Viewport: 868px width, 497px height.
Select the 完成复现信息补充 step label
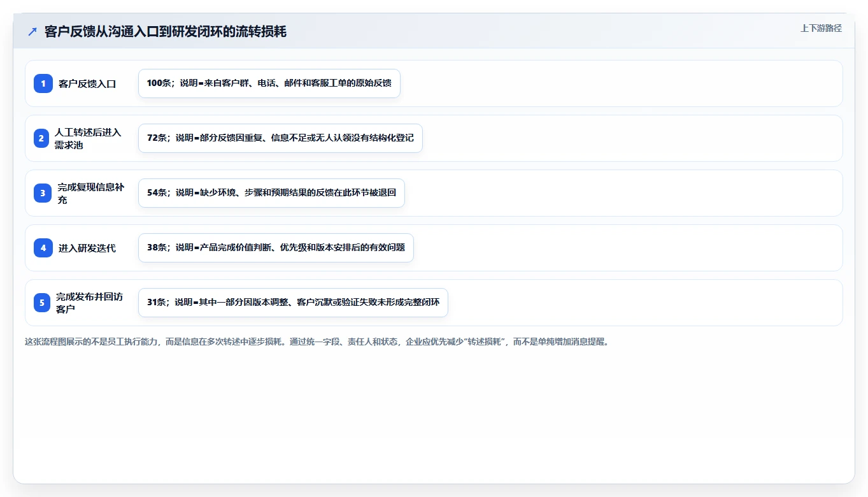(90, 193)
